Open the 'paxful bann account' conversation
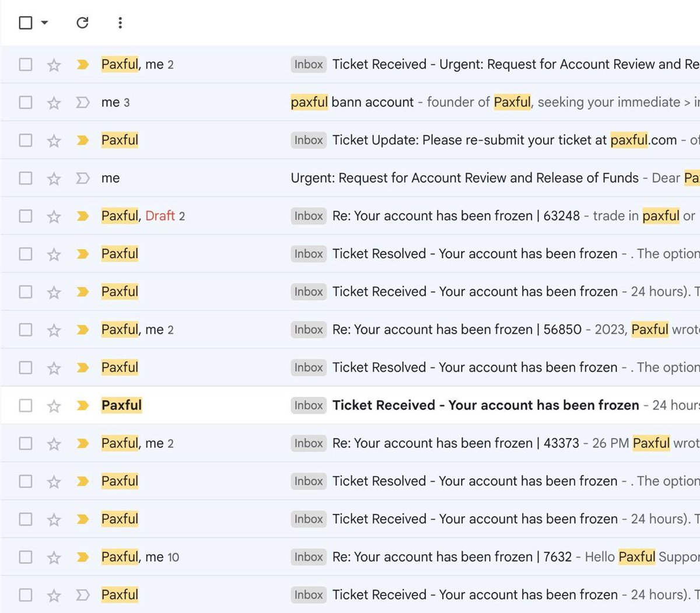Viewport: 700px width, 613px height. [x=352, y=102]
